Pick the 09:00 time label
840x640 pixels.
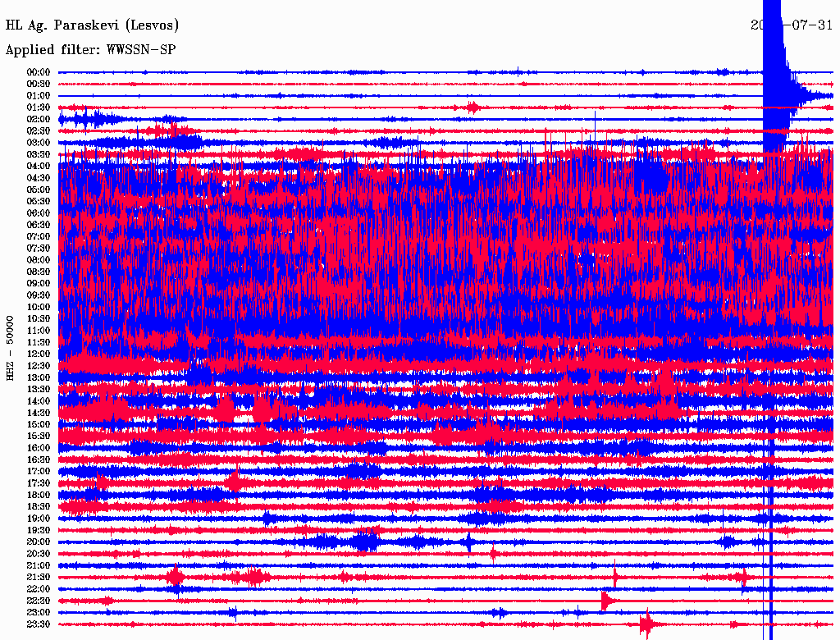[x=39, y=284]
